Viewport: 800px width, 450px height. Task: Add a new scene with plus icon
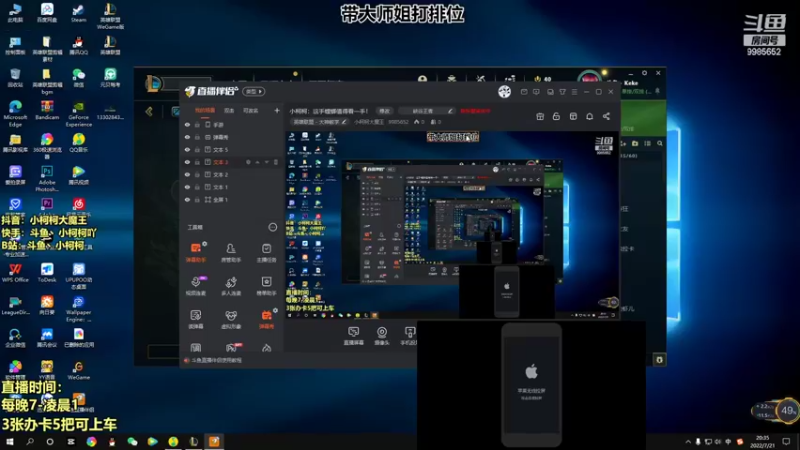(x=277, y=110)
